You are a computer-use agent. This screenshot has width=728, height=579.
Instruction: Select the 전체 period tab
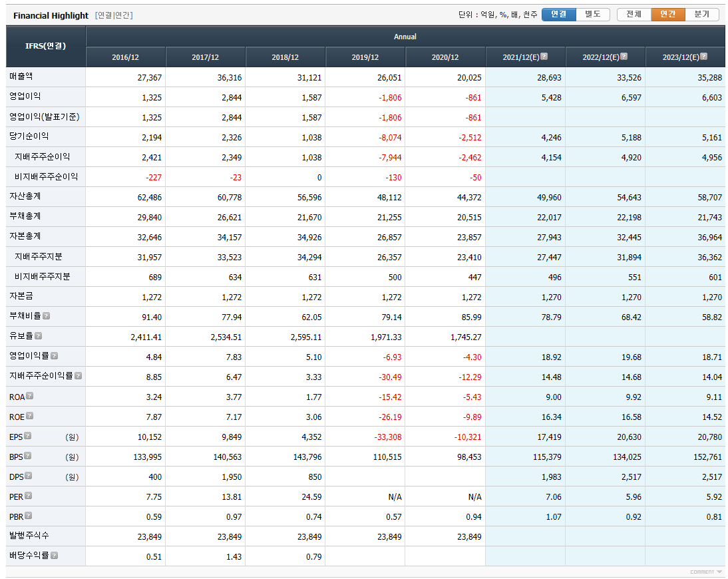[634, 15]
